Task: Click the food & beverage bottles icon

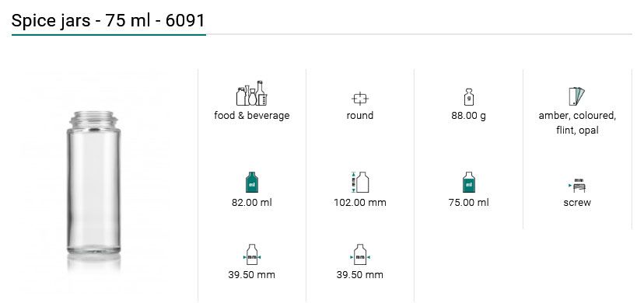Action: 252,93
